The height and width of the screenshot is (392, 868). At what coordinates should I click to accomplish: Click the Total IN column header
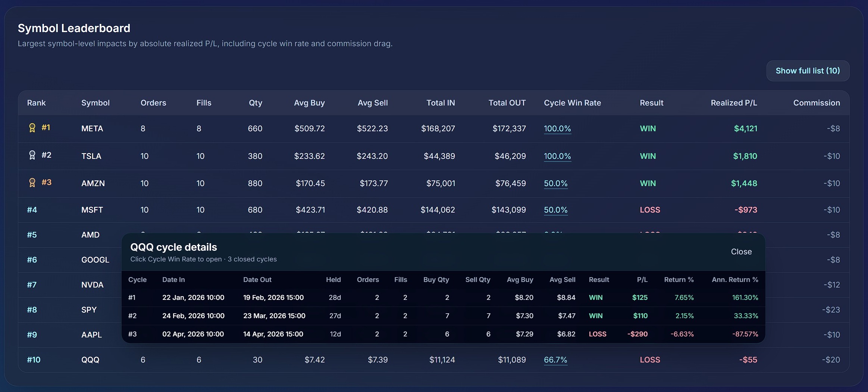pos(441,103)
